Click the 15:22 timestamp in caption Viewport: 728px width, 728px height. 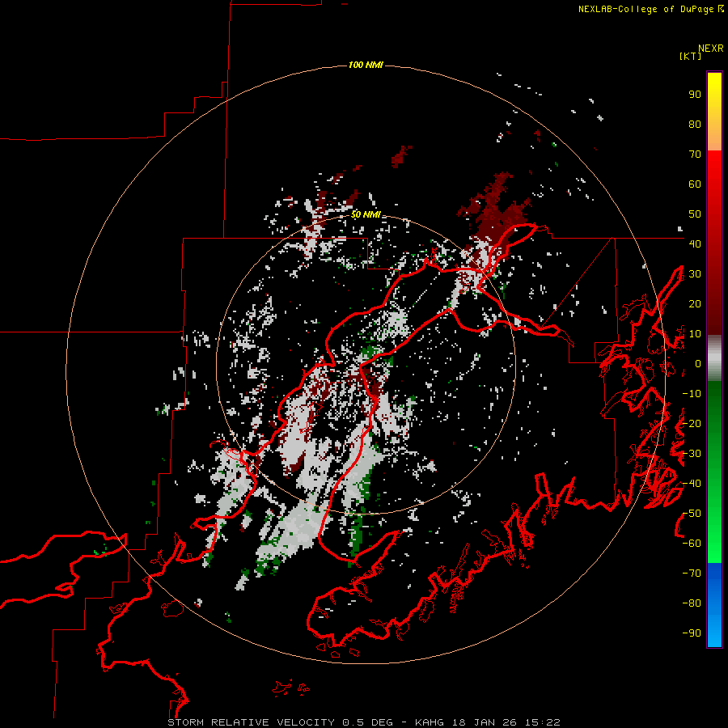coord(542,722)
